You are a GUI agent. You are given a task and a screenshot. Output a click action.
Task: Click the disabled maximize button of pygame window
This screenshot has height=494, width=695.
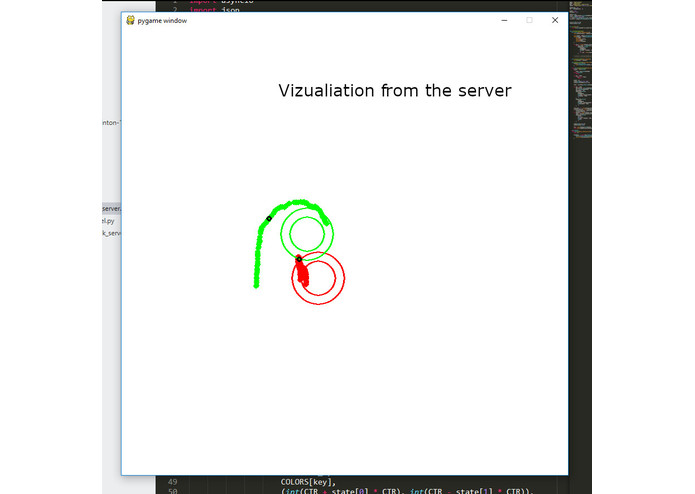coord(529,20)
